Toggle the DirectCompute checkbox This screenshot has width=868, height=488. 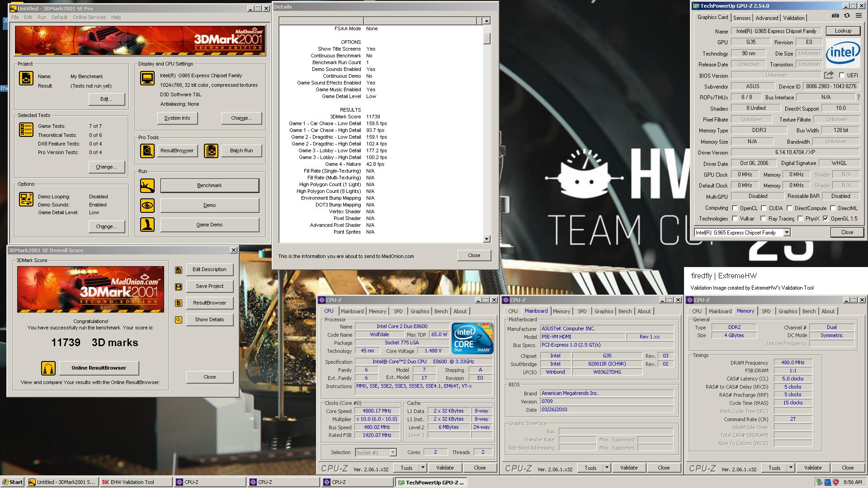click(789, 208)
